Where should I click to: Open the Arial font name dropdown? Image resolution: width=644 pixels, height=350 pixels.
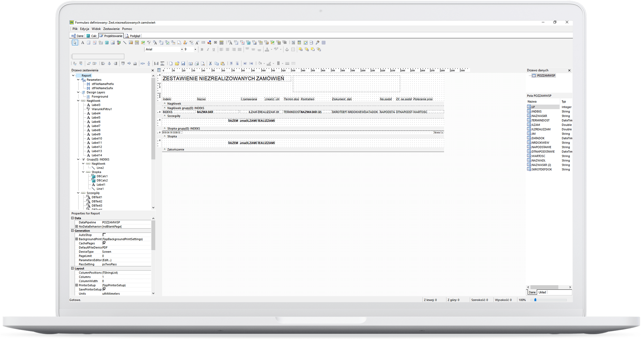click(182, 49)
